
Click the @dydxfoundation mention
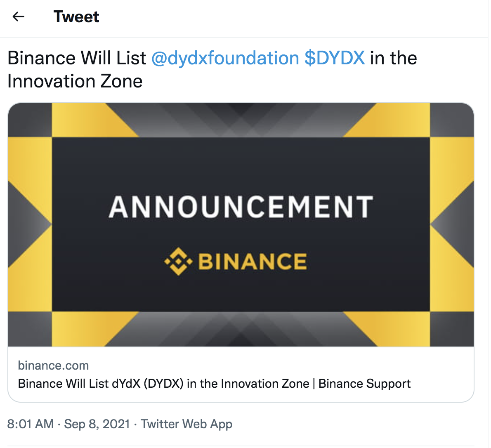point(225,58)
